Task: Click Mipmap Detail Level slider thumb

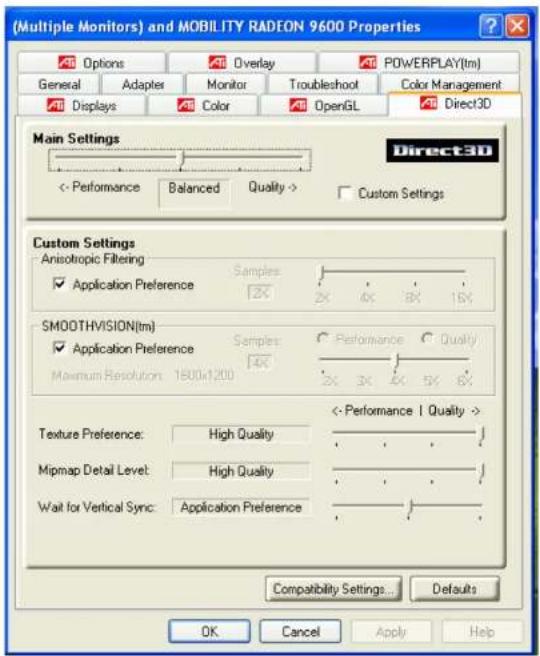Action: click(481, 471)
